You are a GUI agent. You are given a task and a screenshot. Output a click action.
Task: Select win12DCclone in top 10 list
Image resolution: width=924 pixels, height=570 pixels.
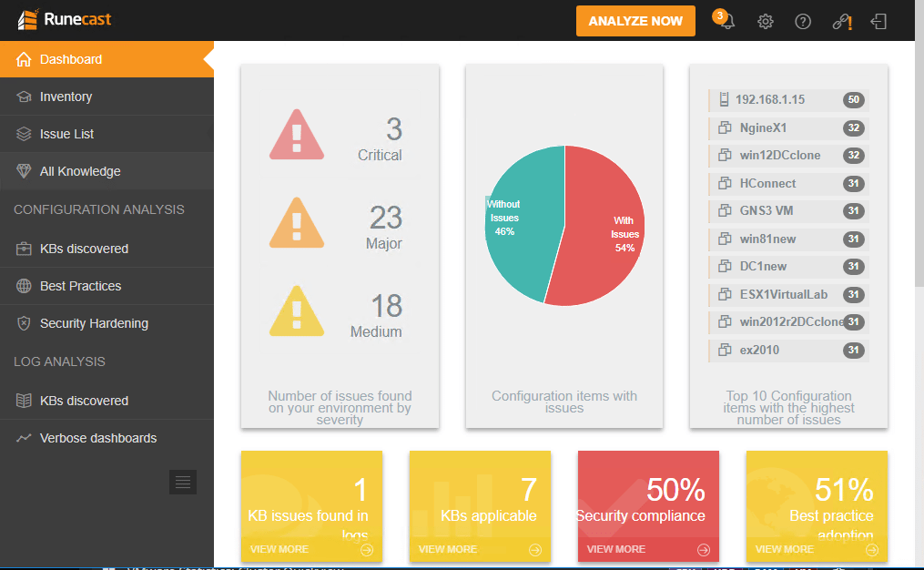pyautogui.click(x=788, y=155)
